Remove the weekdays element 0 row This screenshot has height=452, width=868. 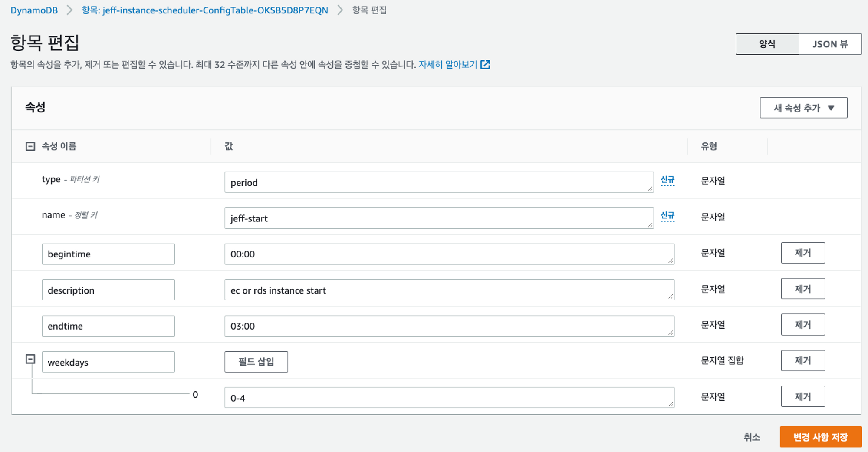pos(803,396)
